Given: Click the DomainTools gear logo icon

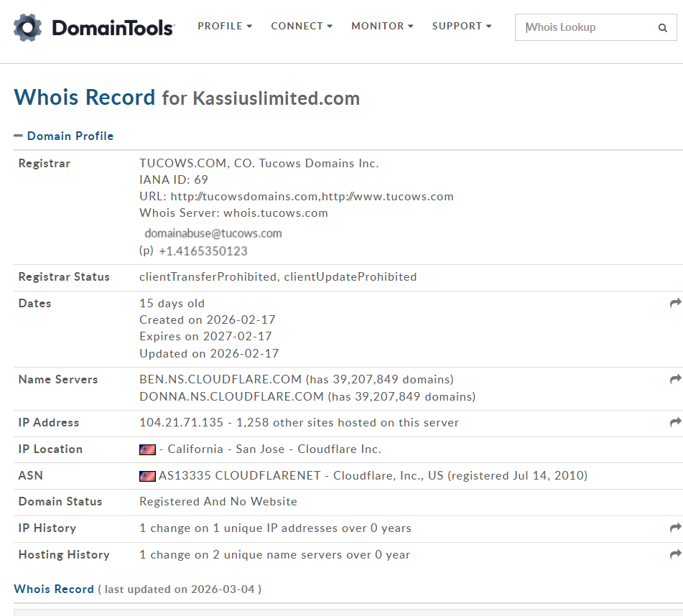Looking at the screenshot, I should pyautogui.click(x=28, y=27).
